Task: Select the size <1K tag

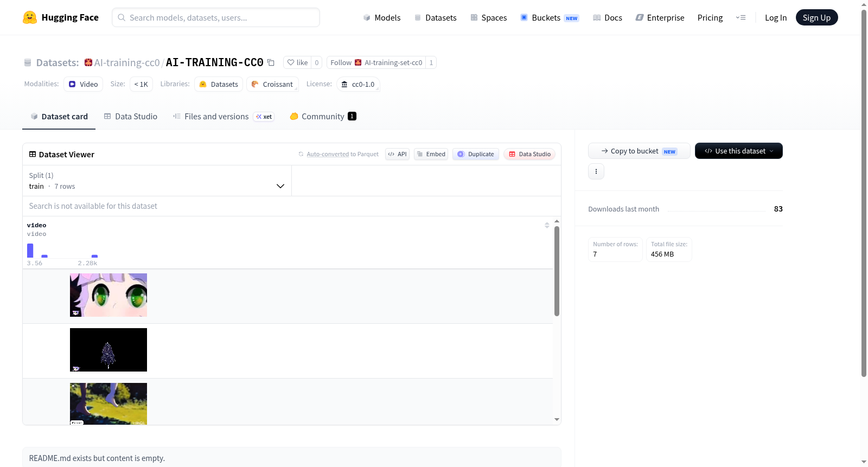Action: coord(141,84)
